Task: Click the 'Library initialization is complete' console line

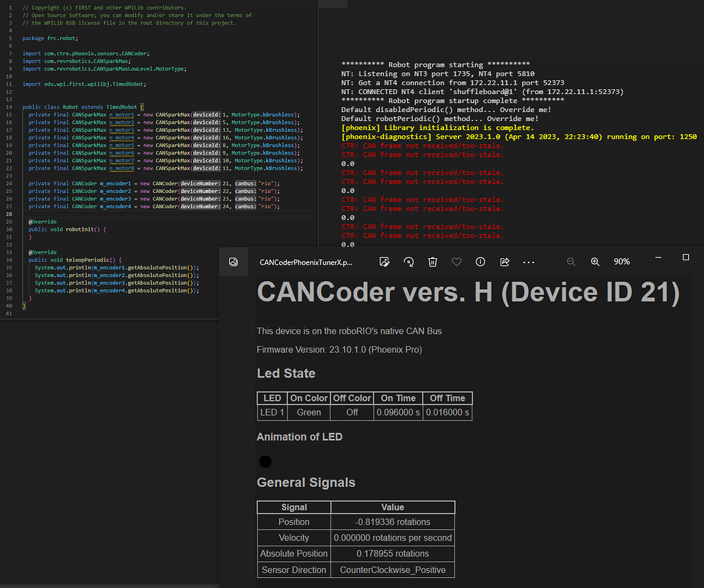Action: coord(437,128)
